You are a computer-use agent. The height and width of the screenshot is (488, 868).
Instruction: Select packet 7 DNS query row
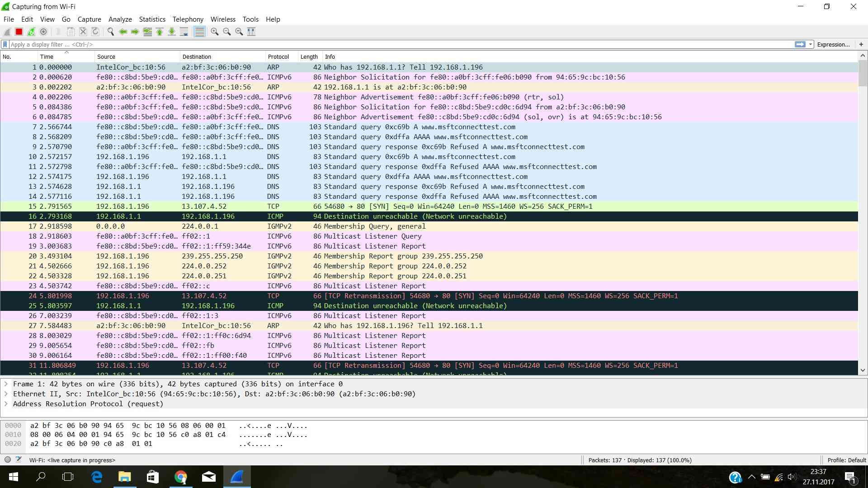pyautogui.click(x=429, y=127)
